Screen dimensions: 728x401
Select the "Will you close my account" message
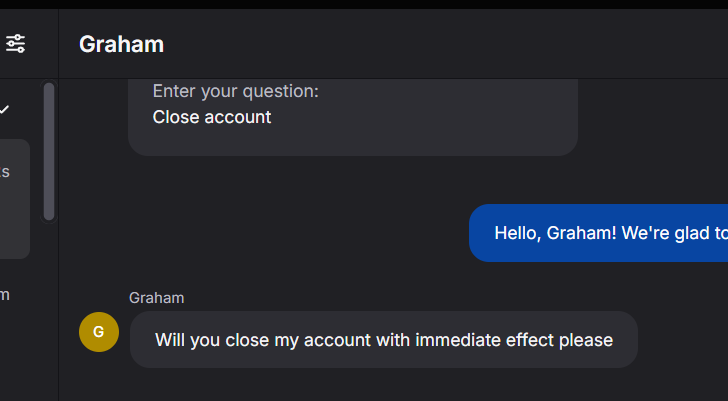coord(384,340)
